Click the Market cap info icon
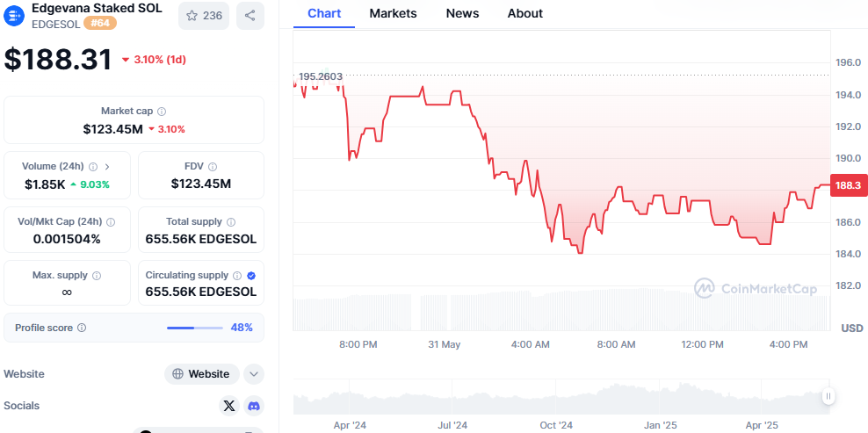The image size is (868, 433). coord(162,112)
